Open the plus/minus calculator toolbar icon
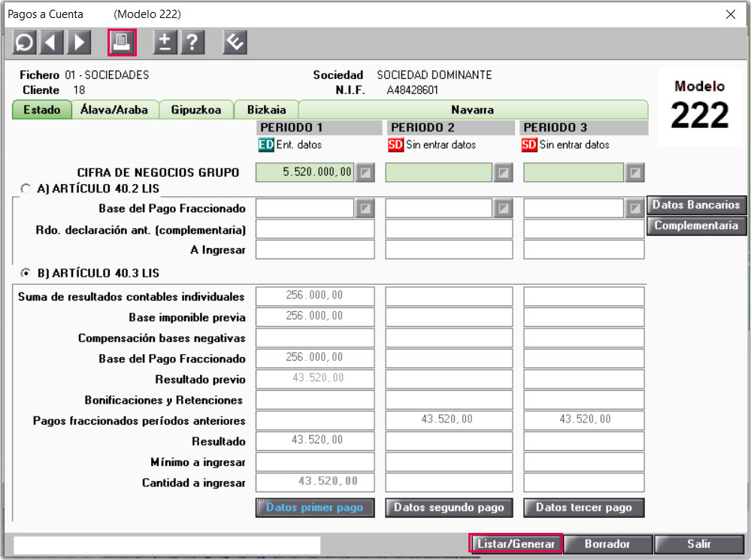 (165, 42)
